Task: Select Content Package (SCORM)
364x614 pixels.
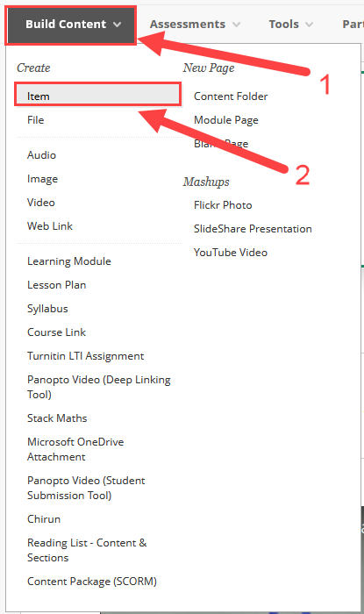Action: click(x=92, y=582)
